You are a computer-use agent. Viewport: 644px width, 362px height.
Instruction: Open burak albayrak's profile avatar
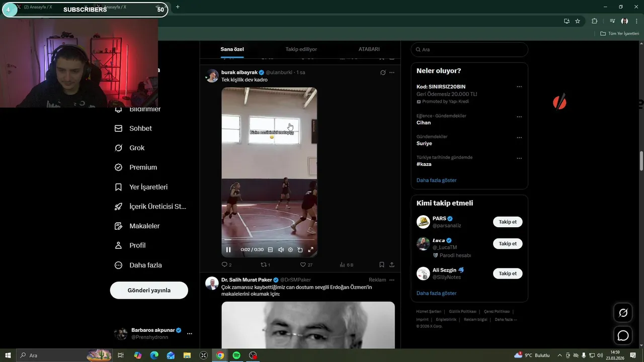point(212,76)
